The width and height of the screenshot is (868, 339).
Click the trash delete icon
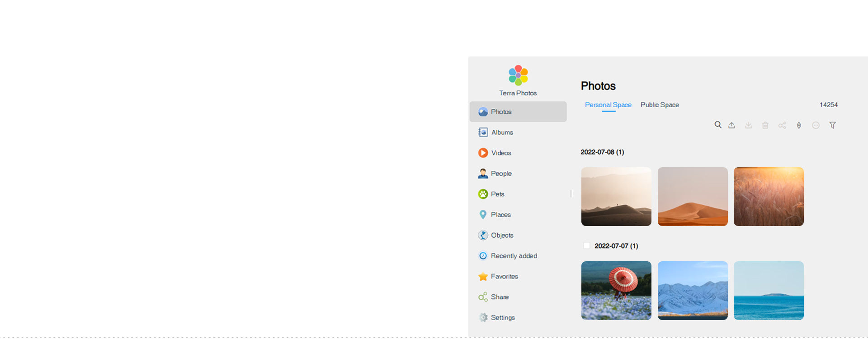[x=765, y=125]
